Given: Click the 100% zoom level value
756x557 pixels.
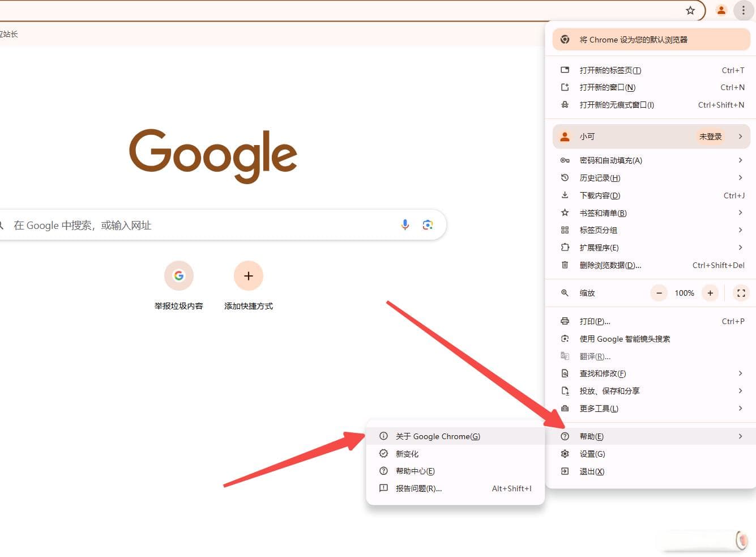Looking at the screenshot, I should (684, 293).
